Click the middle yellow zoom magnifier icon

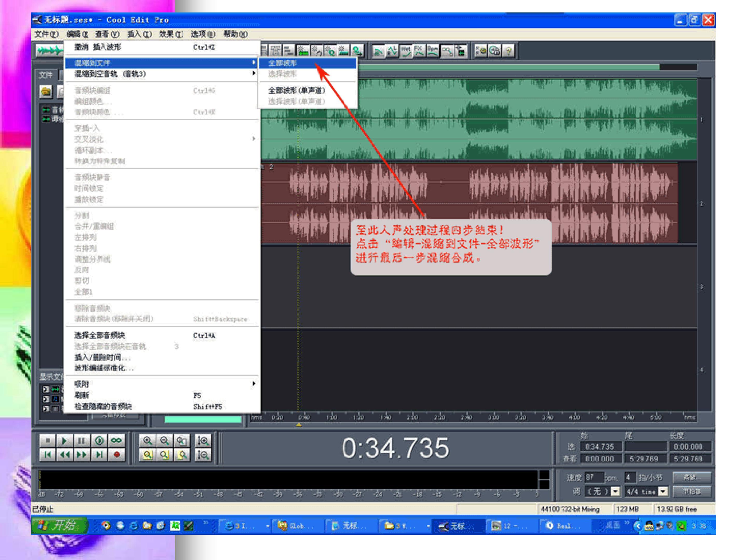click(164, 455)
